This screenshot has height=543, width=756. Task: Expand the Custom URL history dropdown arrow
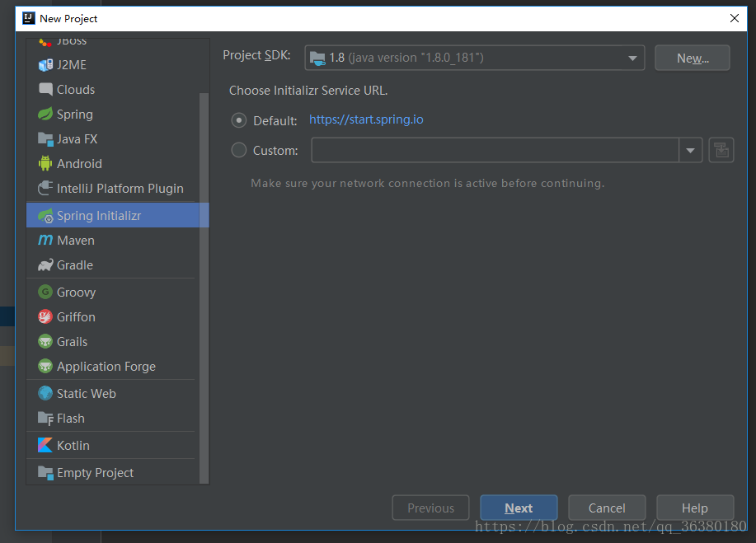click(690, 150)
